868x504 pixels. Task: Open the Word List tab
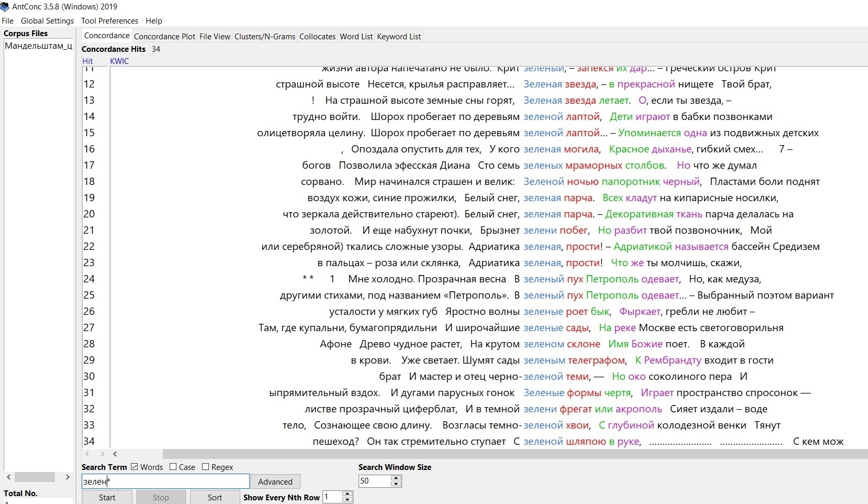356,37
